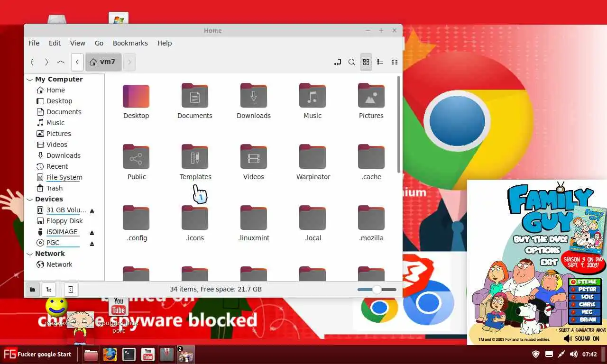Select the .mozilla folder
607x364 pixels.
371,218
